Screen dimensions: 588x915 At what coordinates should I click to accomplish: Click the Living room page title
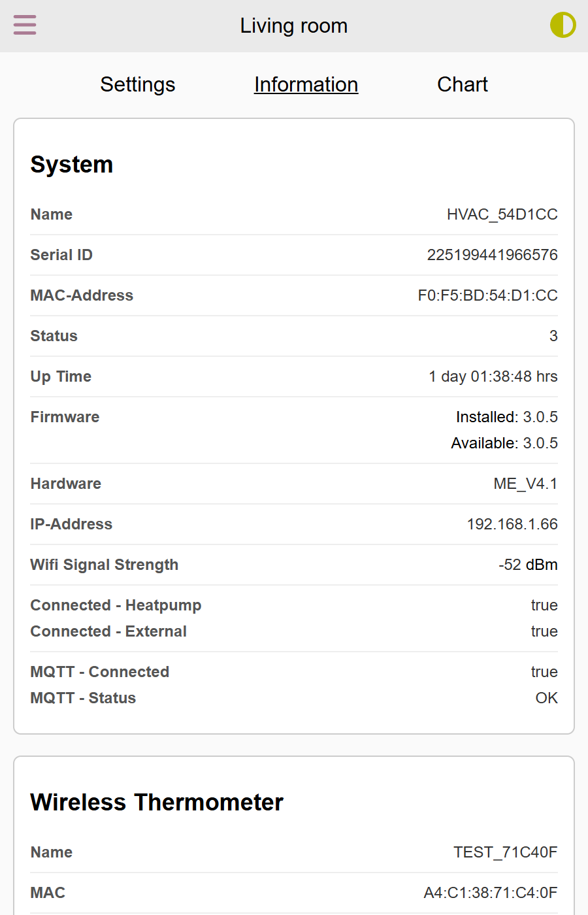(294, 25)
